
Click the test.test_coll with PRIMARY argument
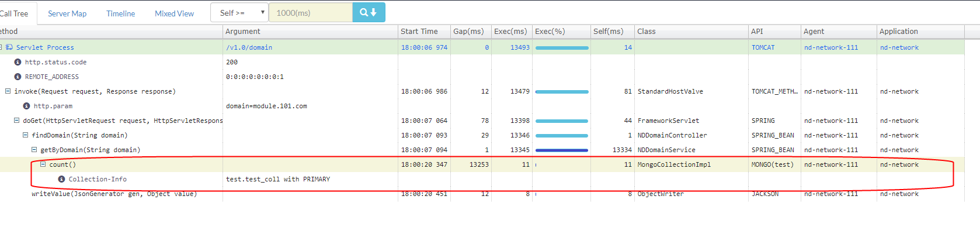278,179
